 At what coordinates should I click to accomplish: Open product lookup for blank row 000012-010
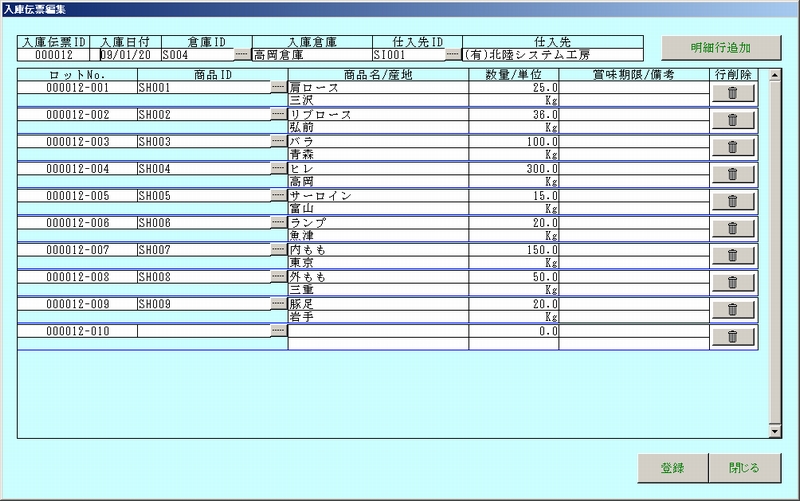[x=278, y=331]
